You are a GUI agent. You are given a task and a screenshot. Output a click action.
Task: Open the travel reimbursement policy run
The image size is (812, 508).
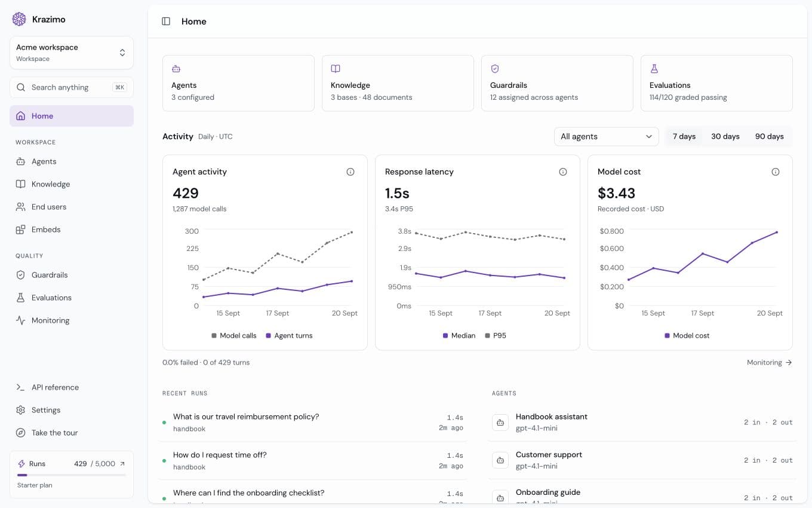(313, 423)
